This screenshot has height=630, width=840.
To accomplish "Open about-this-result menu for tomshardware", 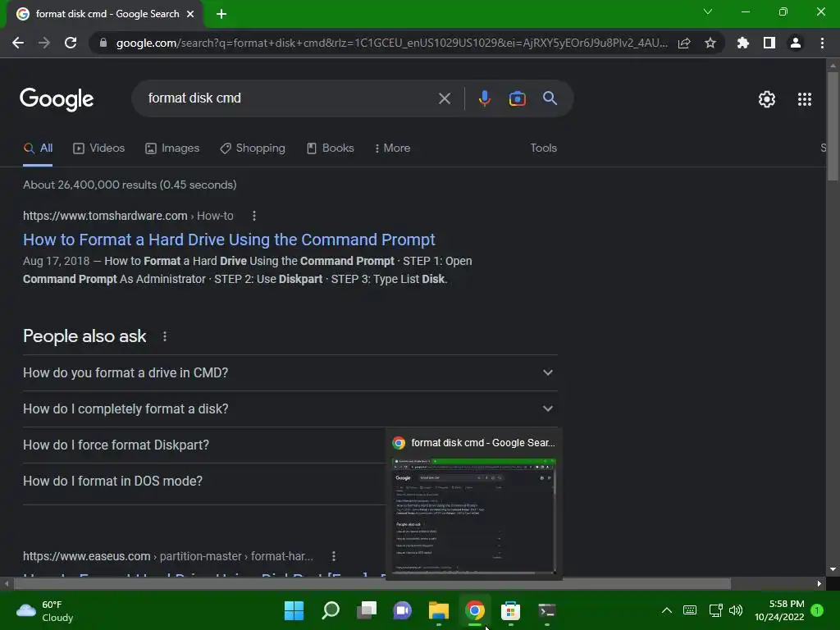I will pyautogui.click(x=254, y=216).
